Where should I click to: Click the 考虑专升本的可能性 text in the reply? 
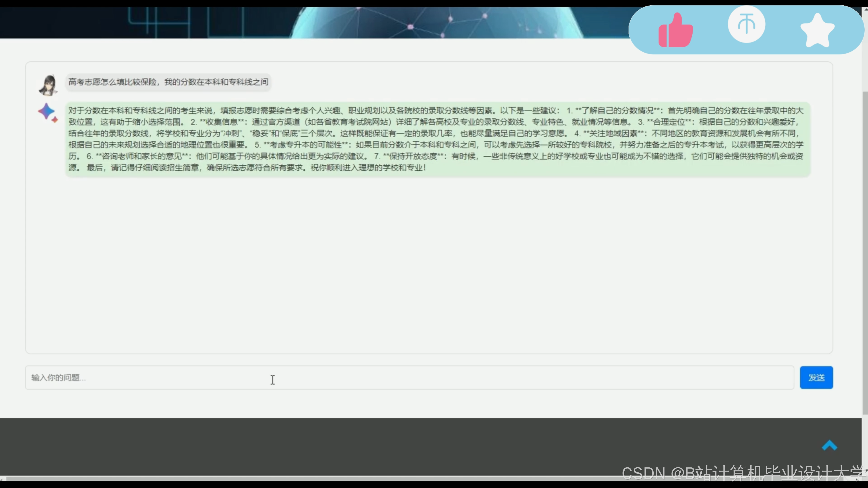point(306,145)
